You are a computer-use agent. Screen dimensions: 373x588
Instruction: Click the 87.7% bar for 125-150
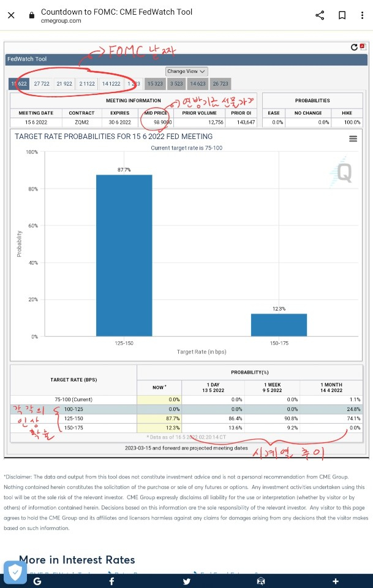(124, 255)
